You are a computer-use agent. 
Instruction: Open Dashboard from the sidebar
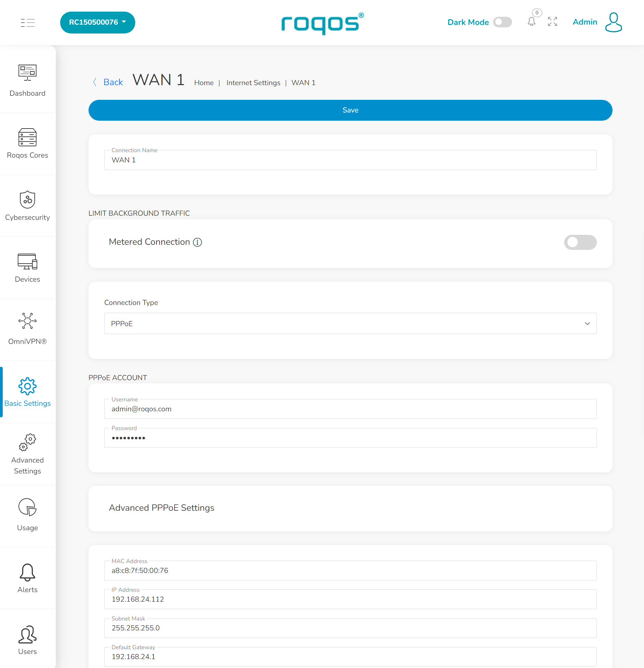coord(27,81)
